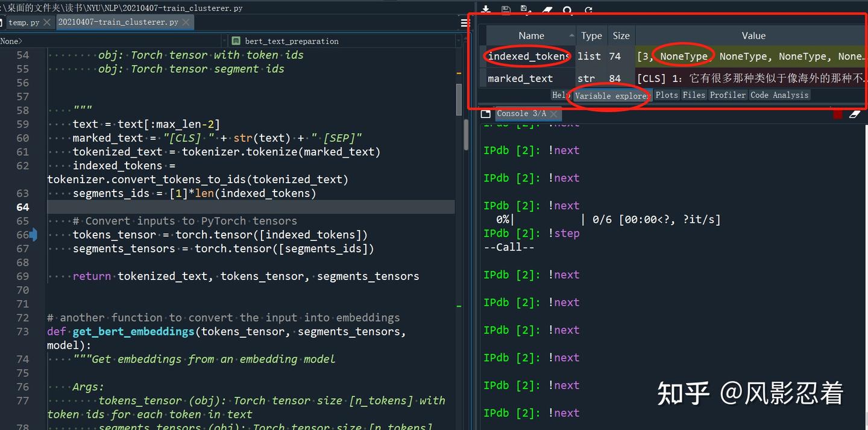Viewport: 868px width, 430px height.
Task: Select the indexed_tokens variable row
Action: pos(528,56)
